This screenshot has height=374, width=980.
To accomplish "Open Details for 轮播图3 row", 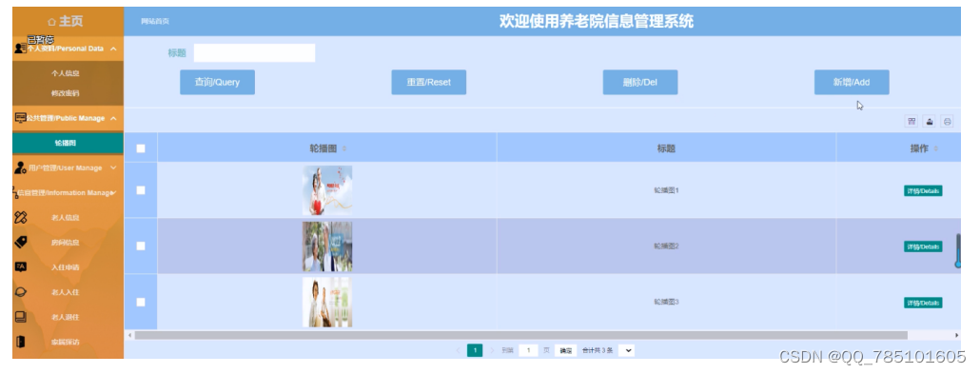I will (923, 303).
